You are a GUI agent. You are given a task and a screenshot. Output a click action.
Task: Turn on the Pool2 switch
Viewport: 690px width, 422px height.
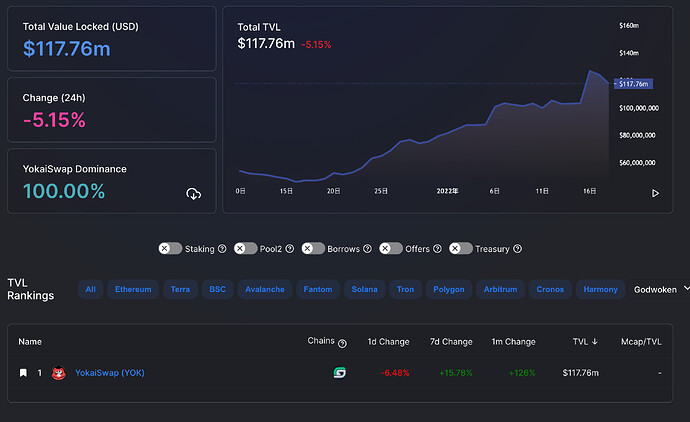pos(246,248)
